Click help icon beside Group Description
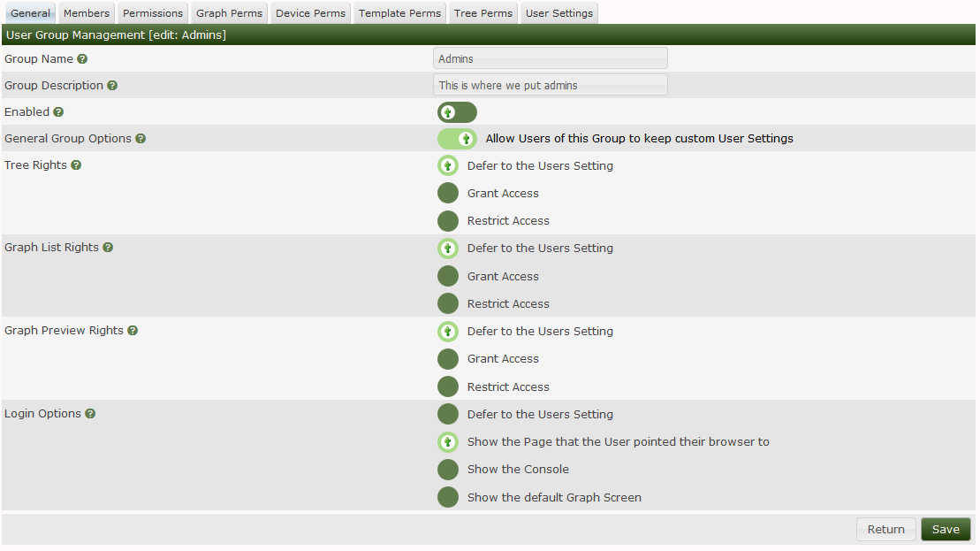Image resolution: width=980 pixels, height=551 pixels. click(112, 86)
